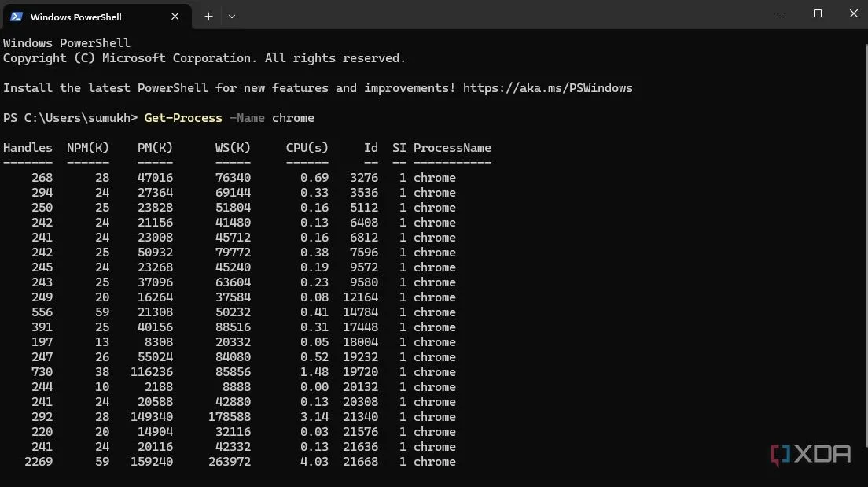Click the Get-Process command text
Screen dimensions: 868x487
pyautogui.click(x=183, y=118)
